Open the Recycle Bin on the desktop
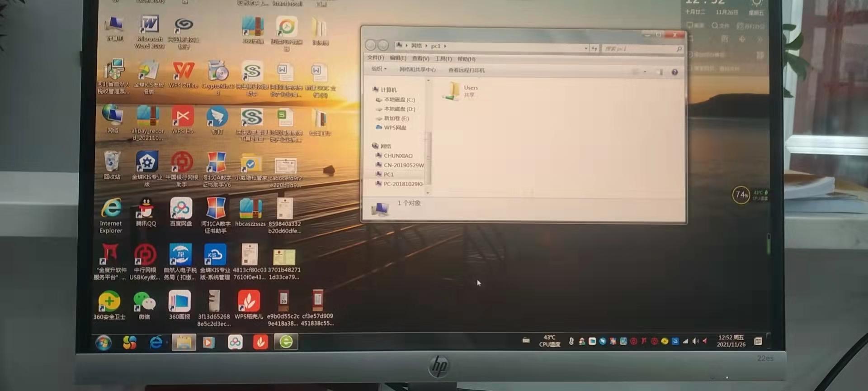Image resolution: width=868 pixels, height=391 pixels. [x=112, y=165]
